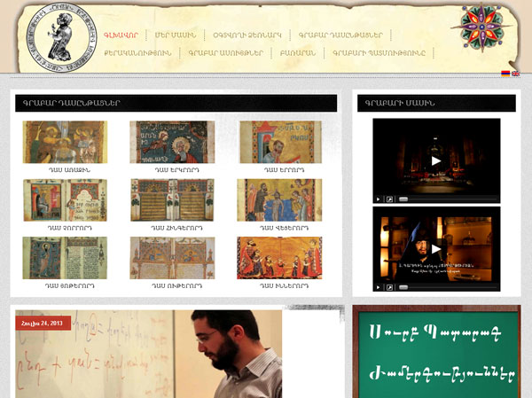Open the ԳՐԱԲԱՐԻ ՊԱՏՄՈՒԹՅՈՒՆԸ menu item

pyautogui.click(x=379, y=53)
